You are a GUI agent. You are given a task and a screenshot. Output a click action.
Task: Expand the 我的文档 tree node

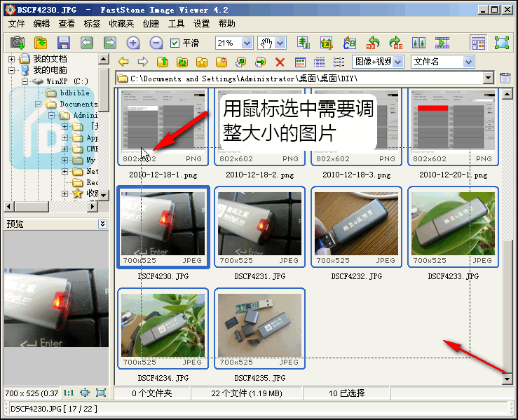click(11, 59)
